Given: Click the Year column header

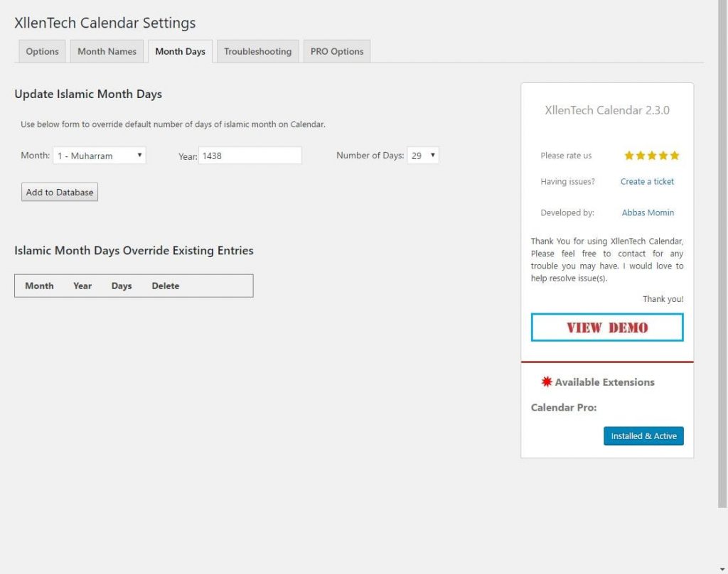Looking at the screenshot, I should coord(82,286).
